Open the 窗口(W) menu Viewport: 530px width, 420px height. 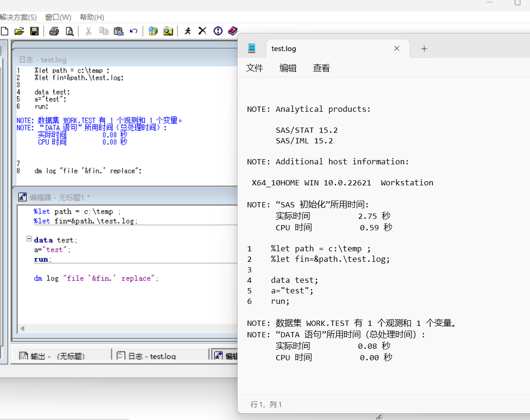coord(58,17)
